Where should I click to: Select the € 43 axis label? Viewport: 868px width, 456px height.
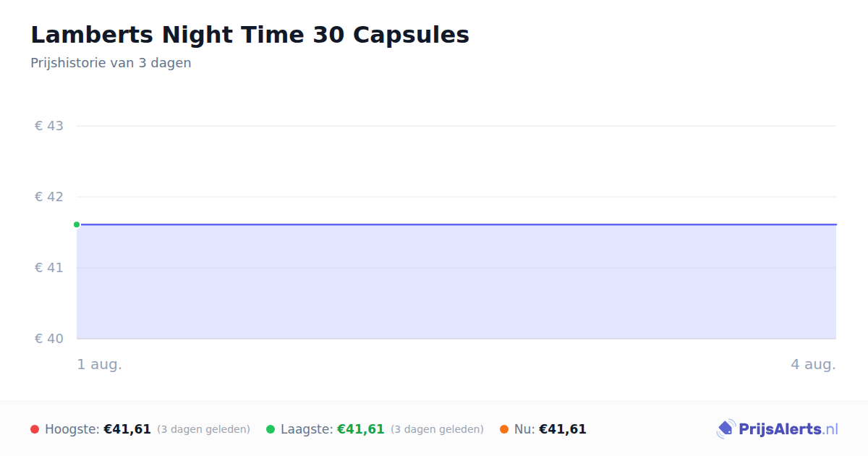(x=49, y=126)
